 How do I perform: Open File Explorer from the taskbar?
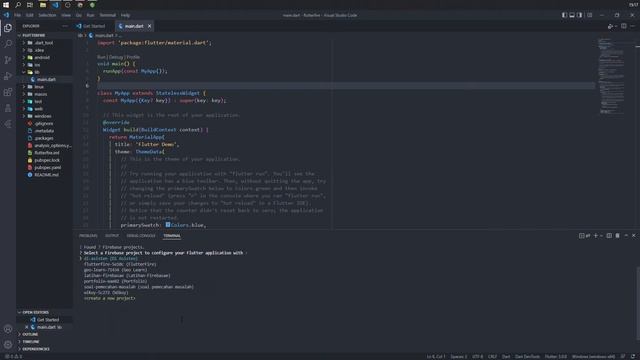[x=42, y=5]
